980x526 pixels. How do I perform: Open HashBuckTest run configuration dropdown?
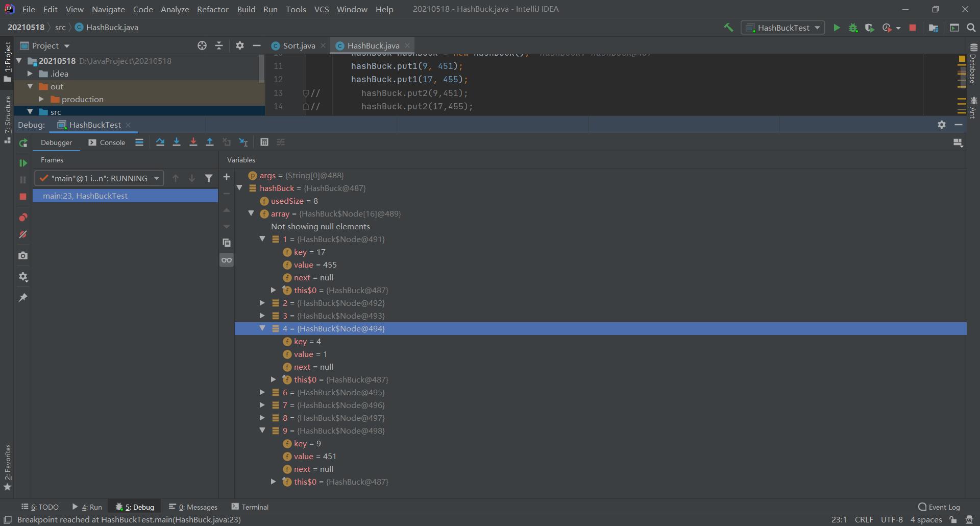[x=783, y=28]
